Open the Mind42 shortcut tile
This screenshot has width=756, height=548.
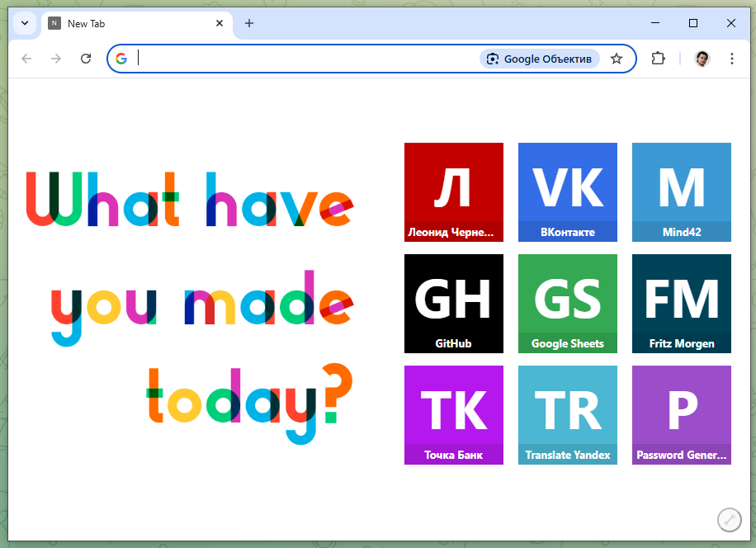682,191
